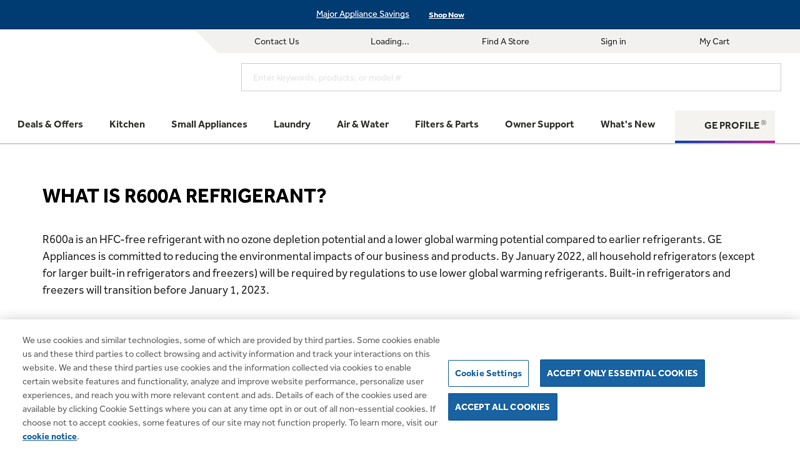This screenshot has height=450, width=800.
Task: Open the What's New menu
Action: point(628,124)
